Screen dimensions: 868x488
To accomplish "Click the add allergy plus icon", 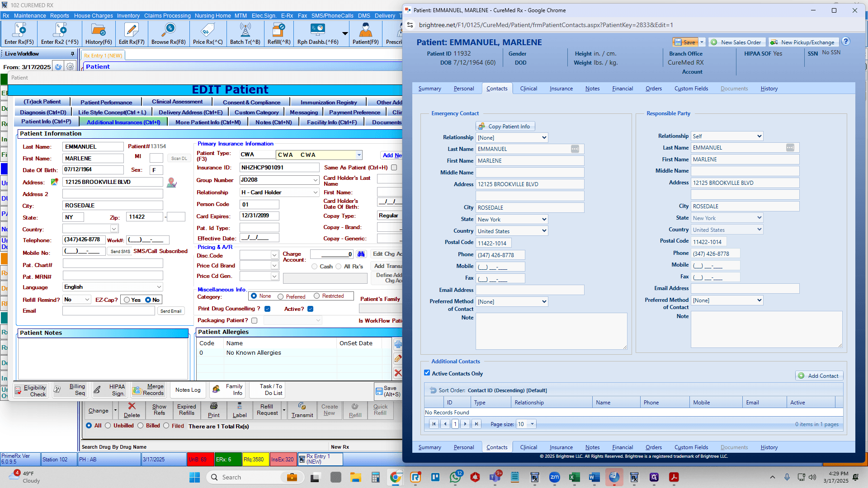I will tap(398, 344).
